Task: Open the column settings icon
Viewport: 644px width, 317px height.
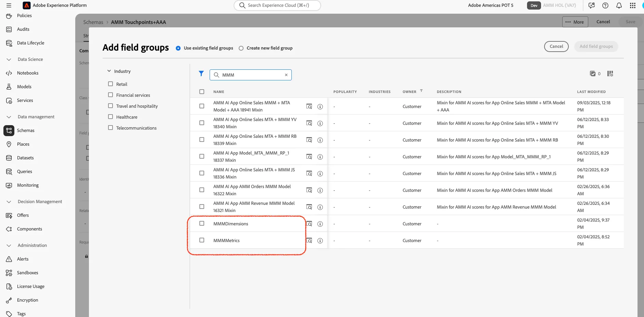Action: 610,74
